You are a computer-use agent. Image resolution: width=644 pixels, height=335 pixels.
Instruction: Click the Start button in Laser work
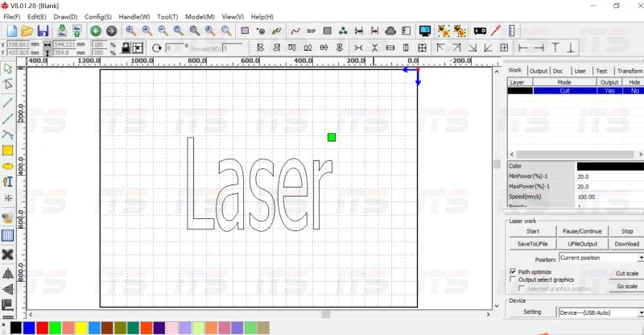(x=533, y=231)
